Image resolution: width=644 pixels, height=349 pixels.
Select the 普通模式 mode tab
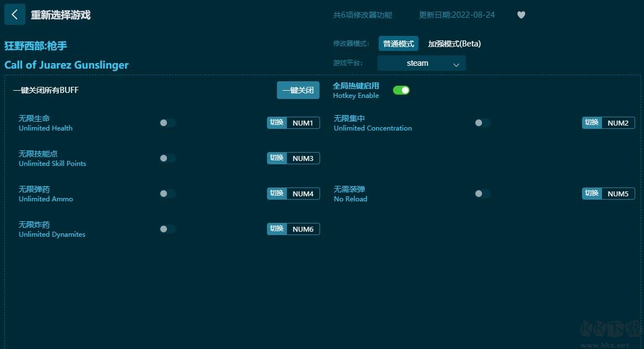pyautogui.click(x=399, y=44)
